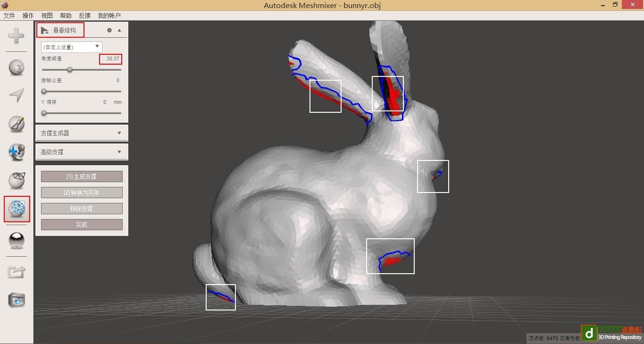Close the Meshmixer window
This screenshot has height=344, width=644.
pyautogui.click(x=632, y=5)
